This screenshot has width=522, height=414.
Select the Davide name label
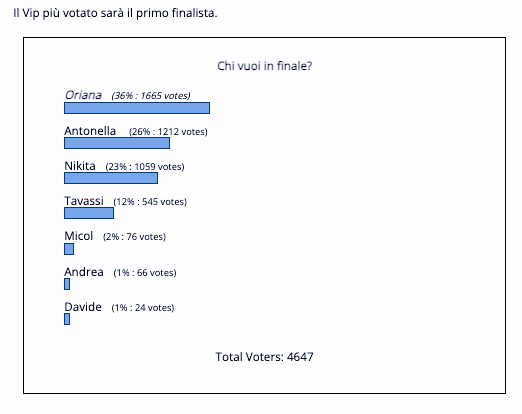[x=83, y=307]
